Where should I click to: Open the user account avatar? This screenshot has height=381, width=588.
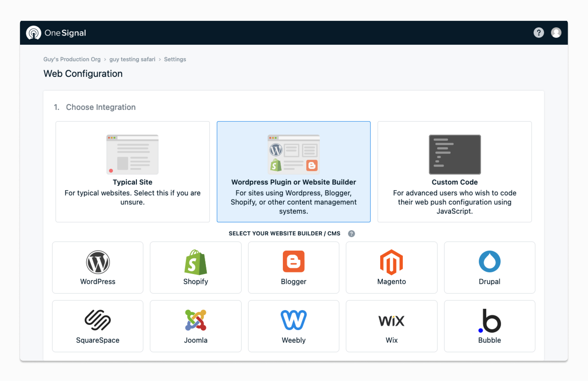pos(556,33)
